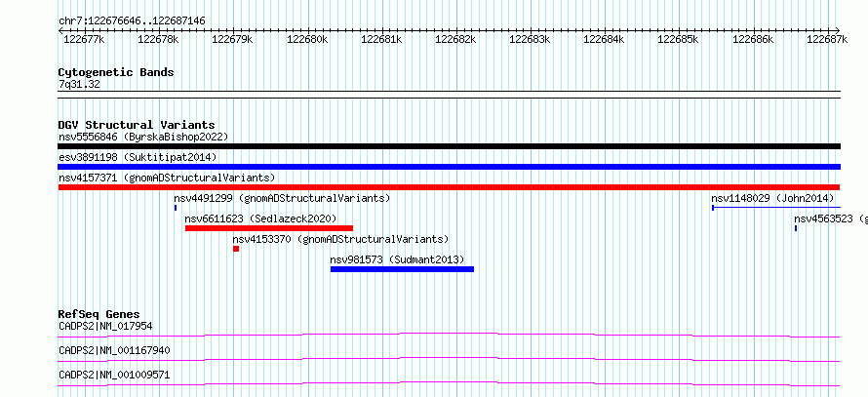Click nsv4157371 (gnomADStructuralVariants) label

167,178
